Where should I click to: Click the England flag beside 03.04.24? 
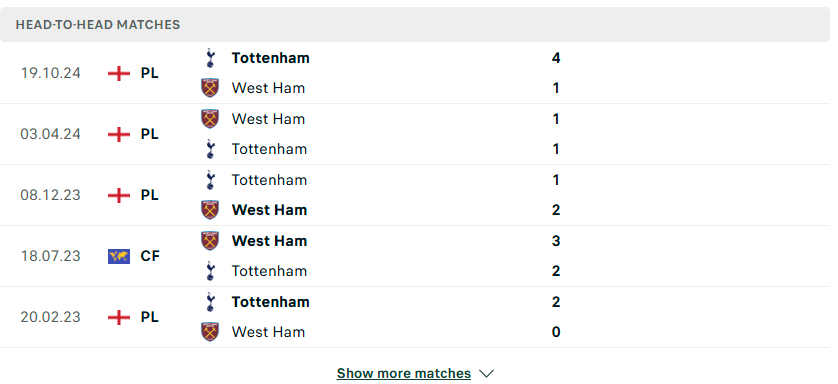(119, 134)
